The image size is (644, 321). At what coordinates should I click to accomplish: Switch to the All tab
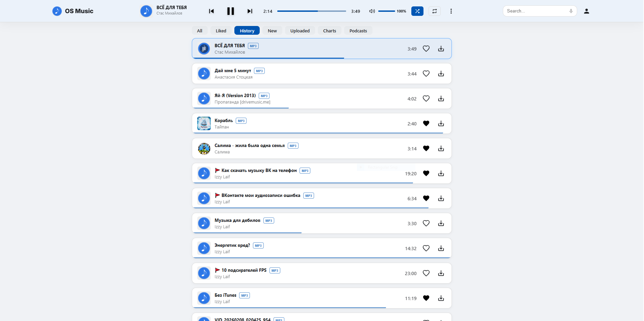[200, 31]
